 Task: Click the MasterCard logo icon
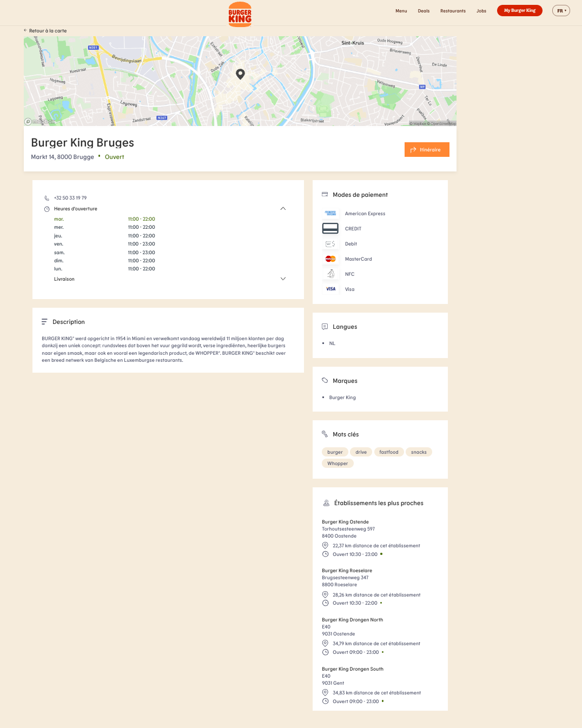point(330,259)
